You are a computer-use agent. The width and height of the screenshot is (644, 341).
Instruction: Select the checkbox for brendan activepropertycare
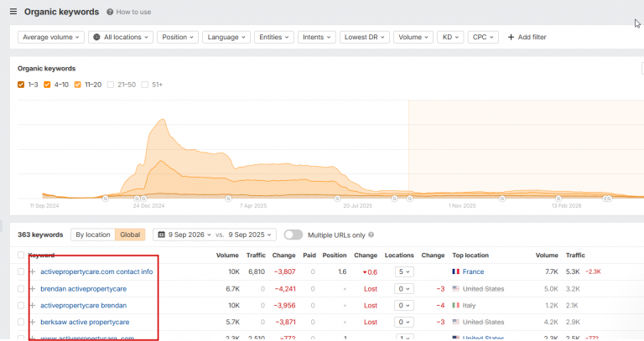click(x=21, y=289)
